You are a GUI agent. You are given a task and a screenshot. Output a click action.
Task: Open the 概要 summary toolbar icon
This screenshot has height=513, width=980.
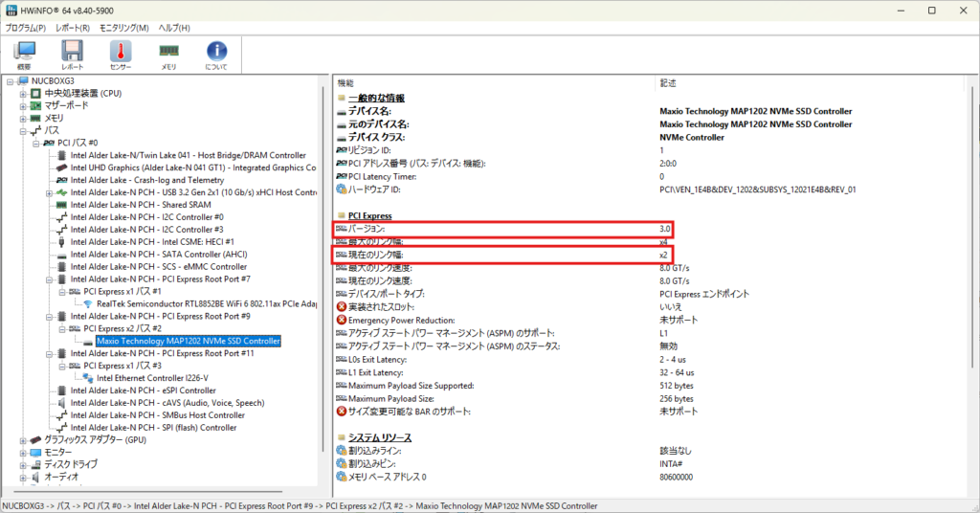click(24, 56)
